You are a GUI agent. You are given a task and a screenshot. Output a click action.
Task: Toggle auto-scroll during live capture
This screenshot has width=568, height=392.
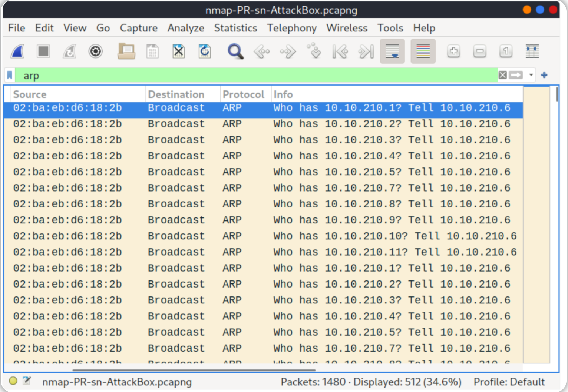(x=392, y=51)
